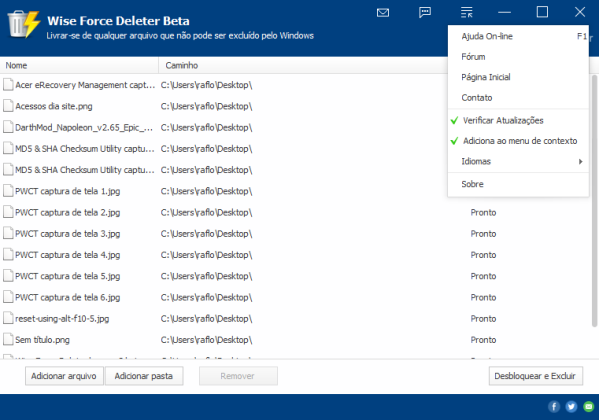The width and height of the screenshot is (599, 420).
Task: Click file icon of Sem título.png
Action: 8,339
